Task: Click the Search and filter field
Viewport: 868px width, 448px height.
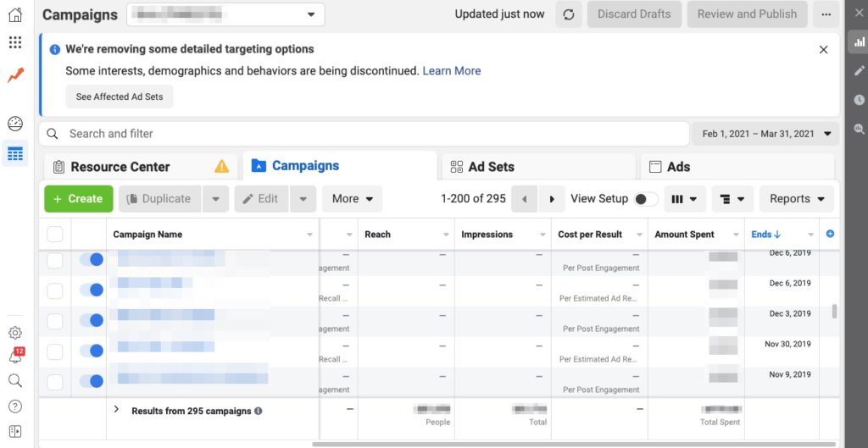Action: pyautogui.click(x=364, y=134)
